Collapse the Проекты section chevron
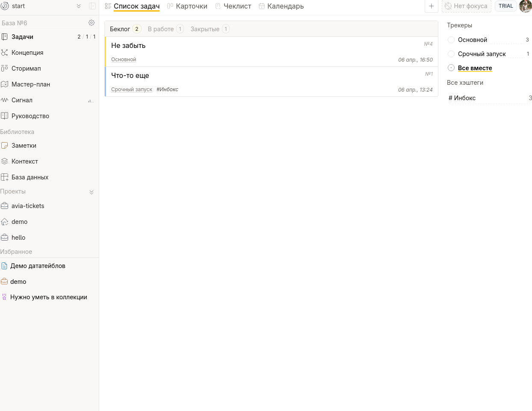The height and width of the screenshot is (411, 532). (x=92, y=192)
